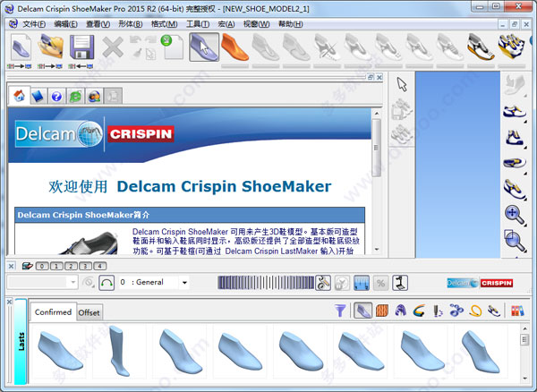Click the lasts library scrollbar down arrow
Image resolution: width=537 pixels, height=392 pixels.
525,379
